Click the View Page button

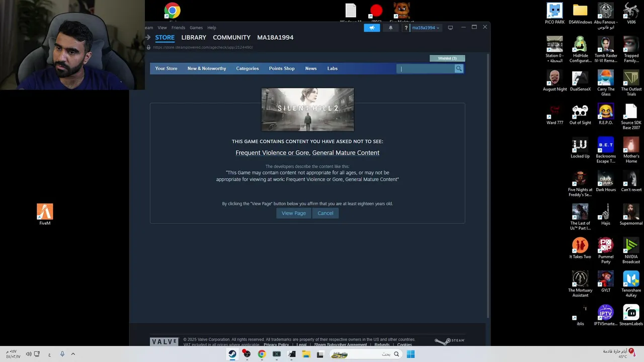coord(294,213)
